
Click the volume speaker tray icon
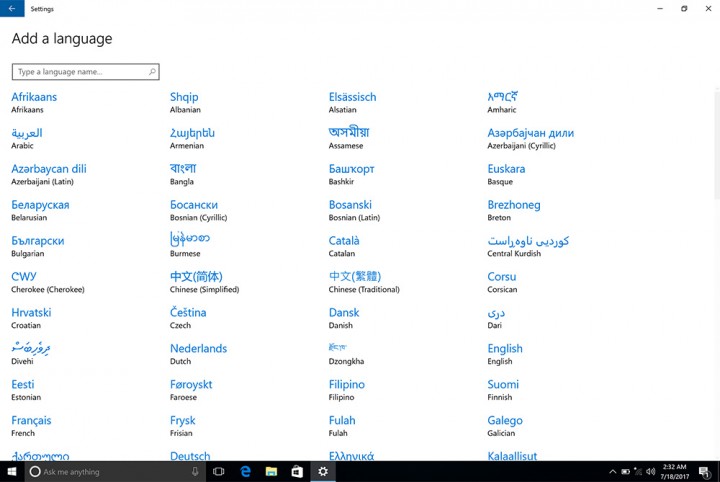click(x=650, y=471)
